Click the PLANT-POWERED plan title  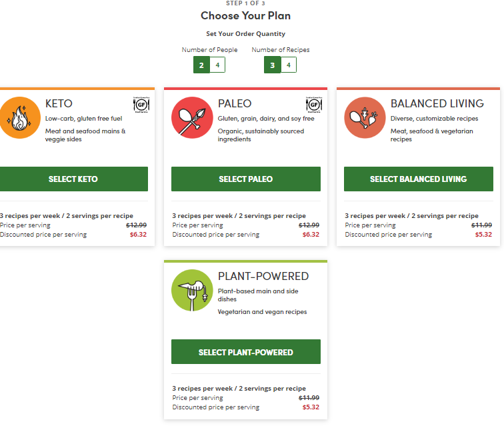263,276
